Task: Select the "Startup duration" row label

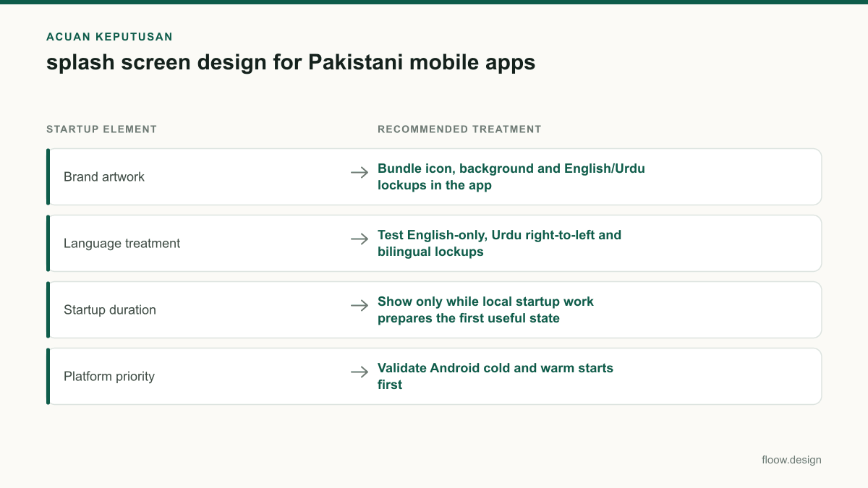Action: [110, 310]
